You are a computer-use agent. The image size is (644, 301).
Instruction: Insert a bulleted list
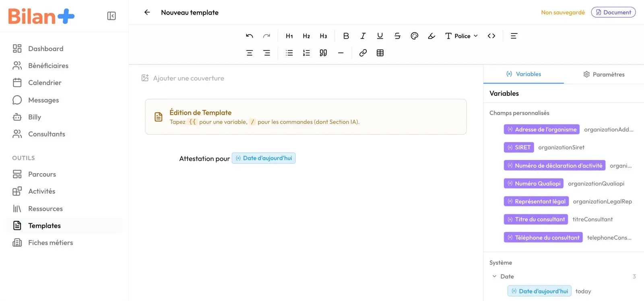click(x=289, y=53)
